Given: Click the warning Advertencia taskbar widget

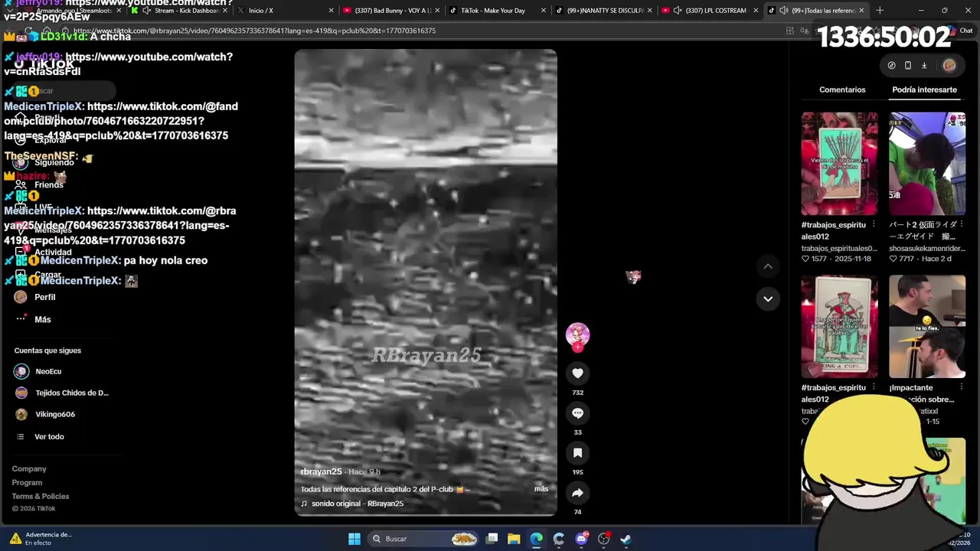Looking at the screenshot, I should [41, 539].
